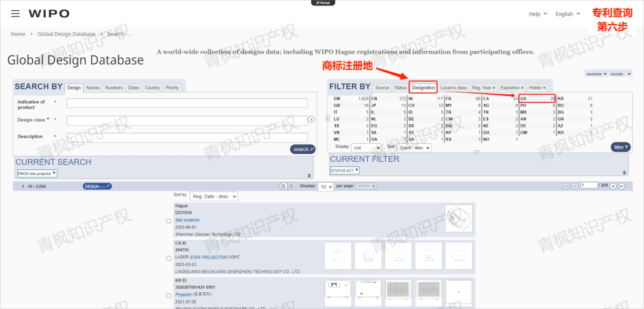The width and height of the screenshot is (644, 309).
Task: Clear current search with trash icon
Action: [x=309, y=175]
